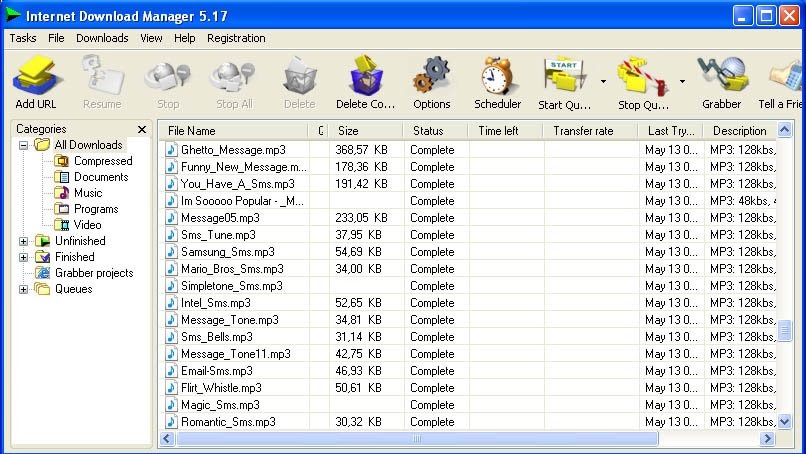The height and width of the screenshot is (454, 806).
Task: Click Delete Completed toolbar icon
Action: tap(366, 76)
